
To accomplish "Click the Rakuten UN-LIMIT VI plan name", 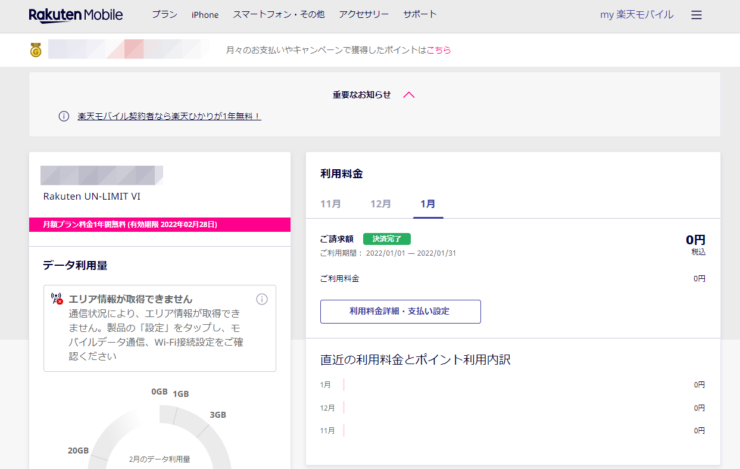I will click(x=92, y=196).
